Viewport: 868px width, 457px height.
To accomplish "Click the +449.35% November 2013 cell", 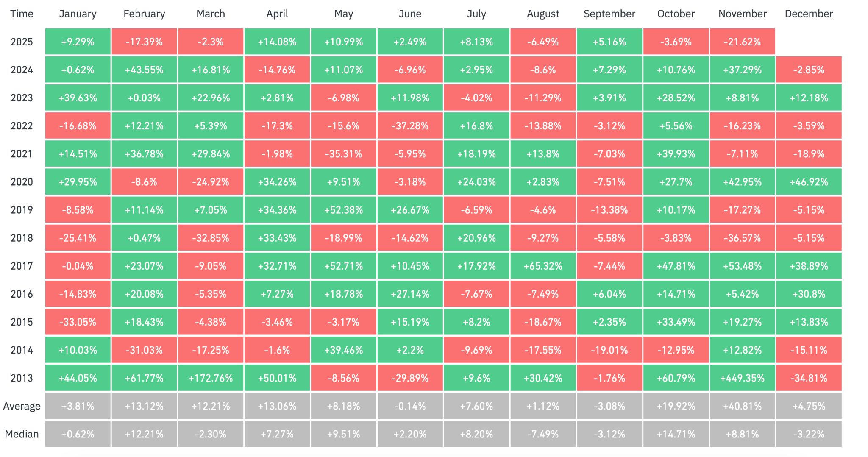I will (742, 378).
